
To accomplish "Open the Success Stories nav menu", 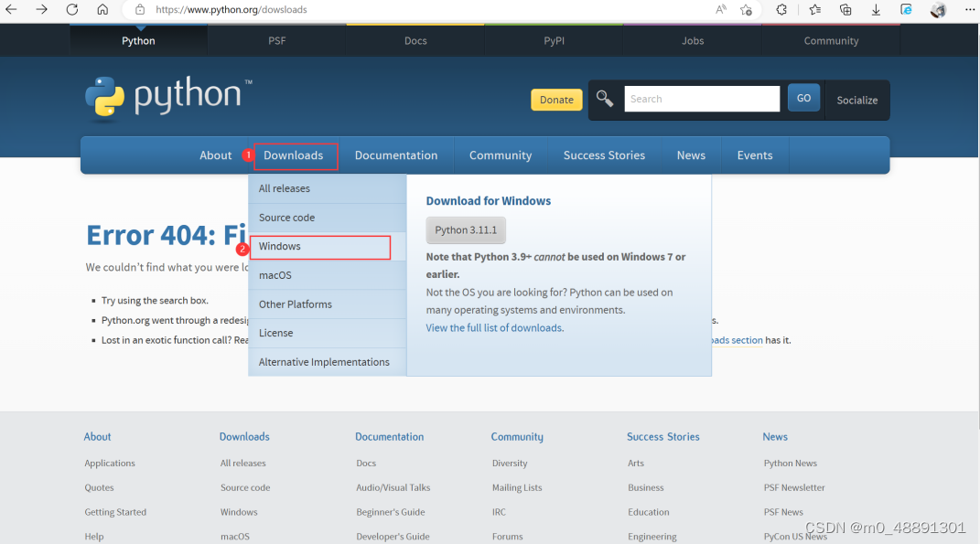I will tap(604, 155).
